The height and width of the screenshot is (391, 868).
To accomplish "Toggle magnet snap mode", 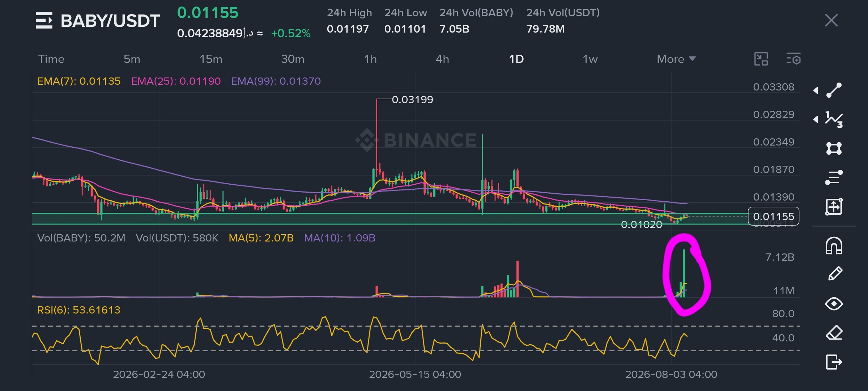I will (834, 246).
